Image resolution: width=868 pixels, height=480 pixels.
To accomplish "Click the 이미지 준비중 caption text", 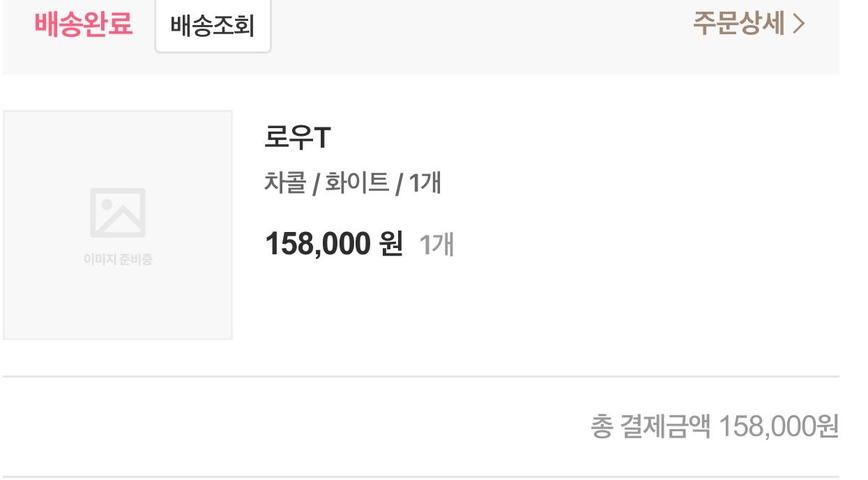I will tap(118, 260).
